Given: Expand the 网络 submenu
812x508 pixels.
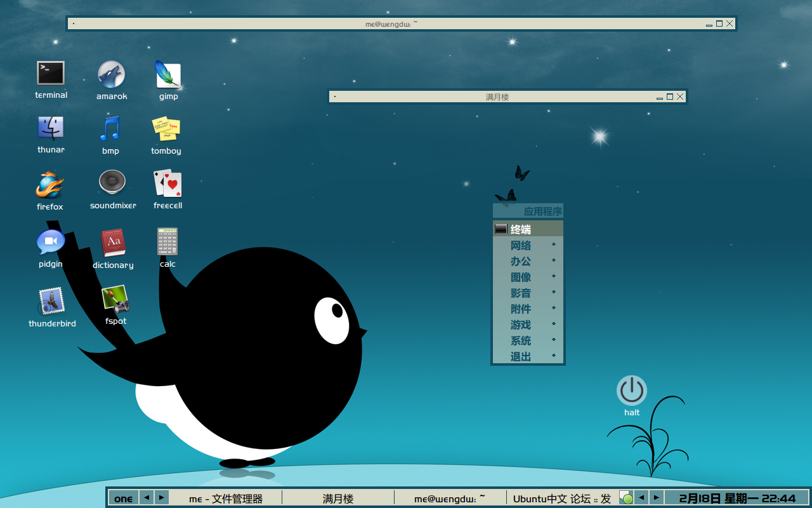Looking at the screenshot, I should pyautogui.click(x=528, y=245).
